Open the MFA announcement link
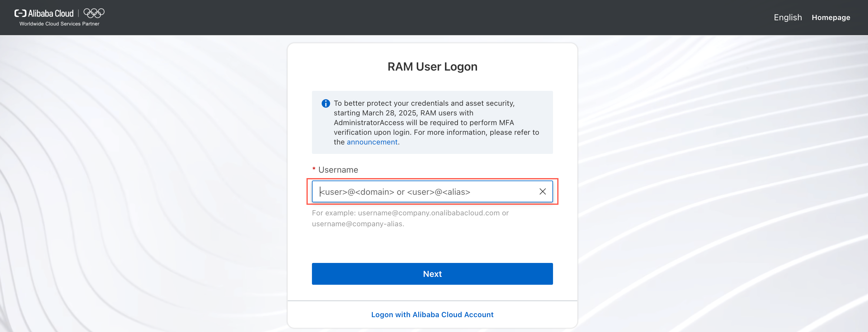The width and height of the screenshot is (868, 332). [x=372, y=142]
